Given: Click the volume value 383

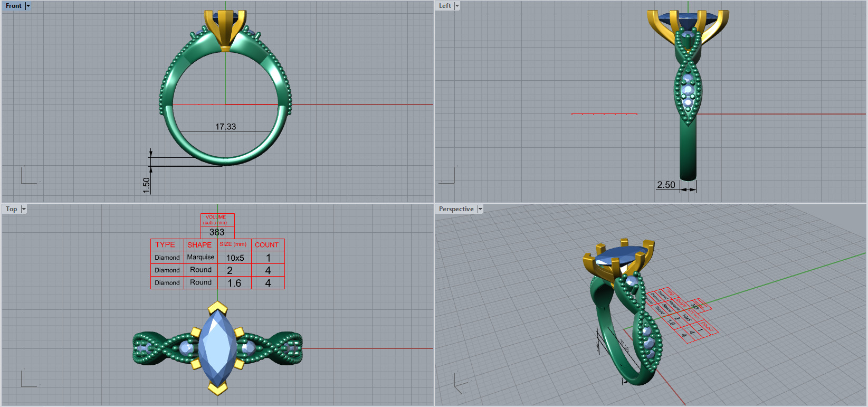Looking at the screenshot, I should pos(217,232).
